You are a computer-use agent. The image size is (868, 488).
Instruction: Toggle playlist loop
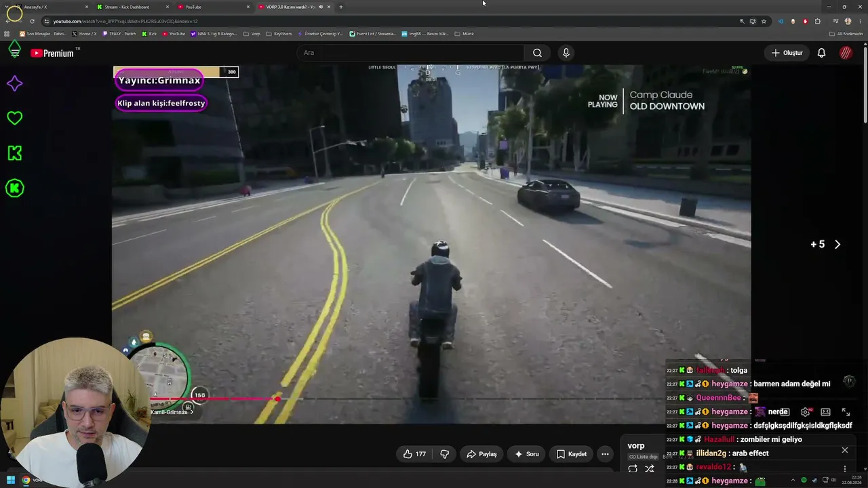point(633,468)
